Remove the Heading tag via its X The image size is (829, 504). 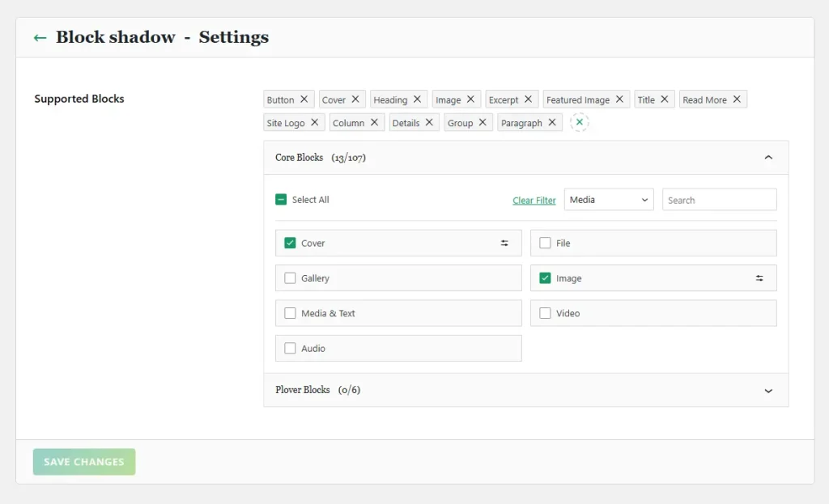point(418,100)
